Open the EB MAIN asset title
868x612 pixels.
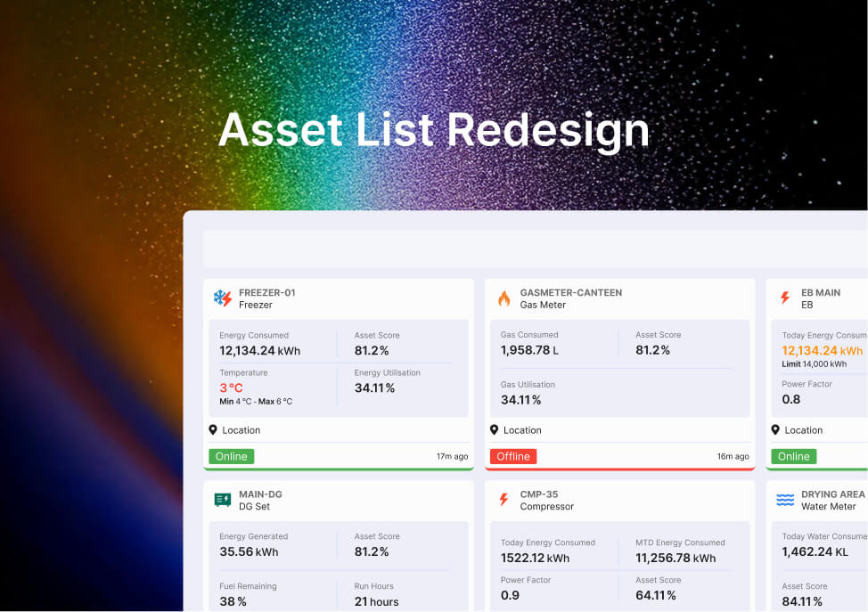pos(821,293)
